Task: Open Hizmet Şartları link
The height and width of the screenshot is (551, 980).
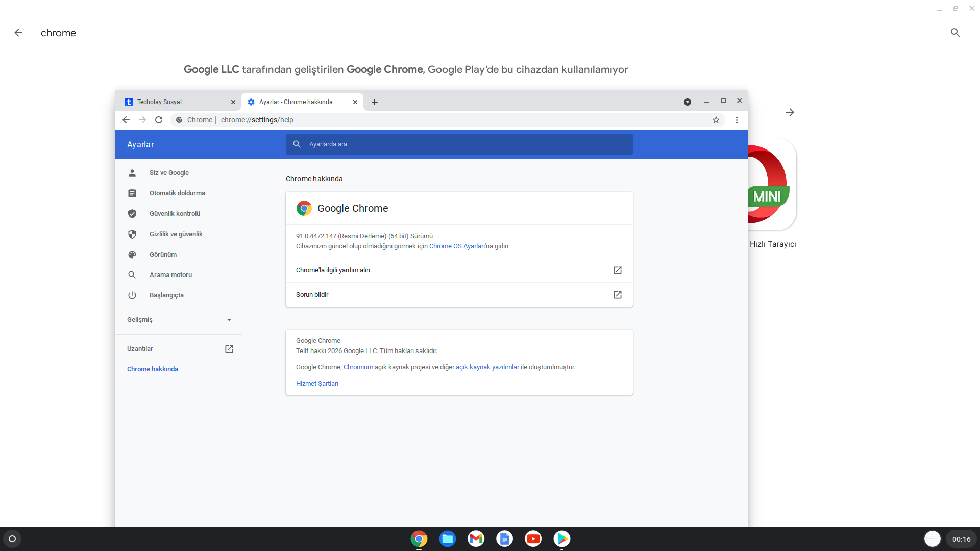Action: 317,384
